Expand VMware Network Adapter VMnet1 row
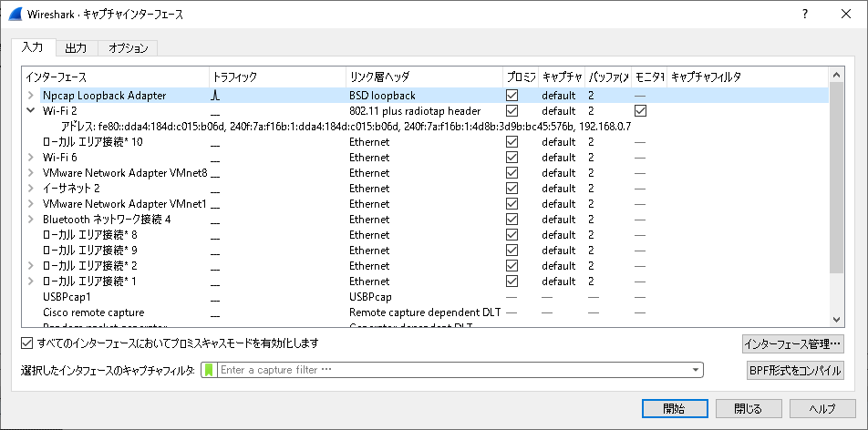Image resolution: width=868 pixels, height=430 pixels. tap(30, 204)
